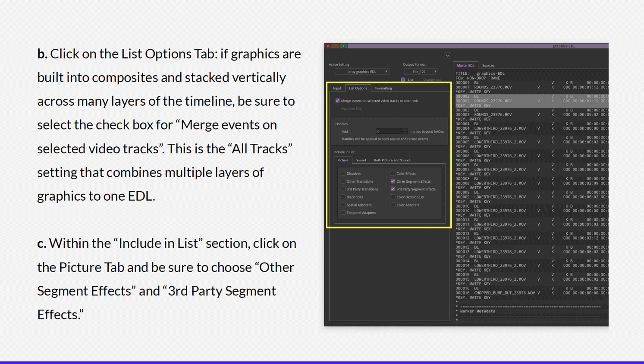Open Both Picture and Sound tab
644x364 pixels.
(392, 160)
